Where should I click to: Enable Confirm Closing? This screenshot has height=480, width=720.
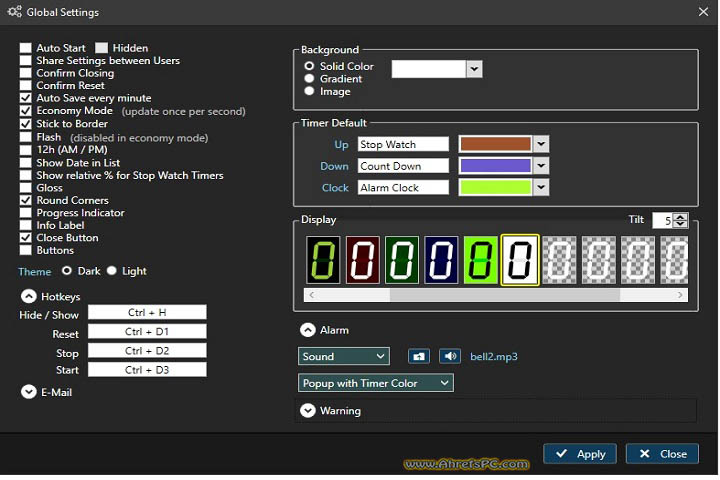coord(26,73)
